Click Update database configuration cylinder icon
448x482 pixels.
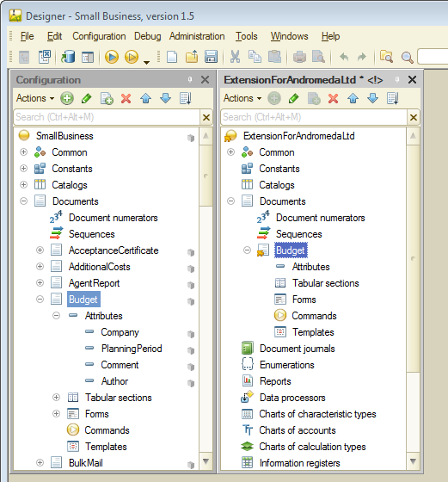[x=68, y=57]
